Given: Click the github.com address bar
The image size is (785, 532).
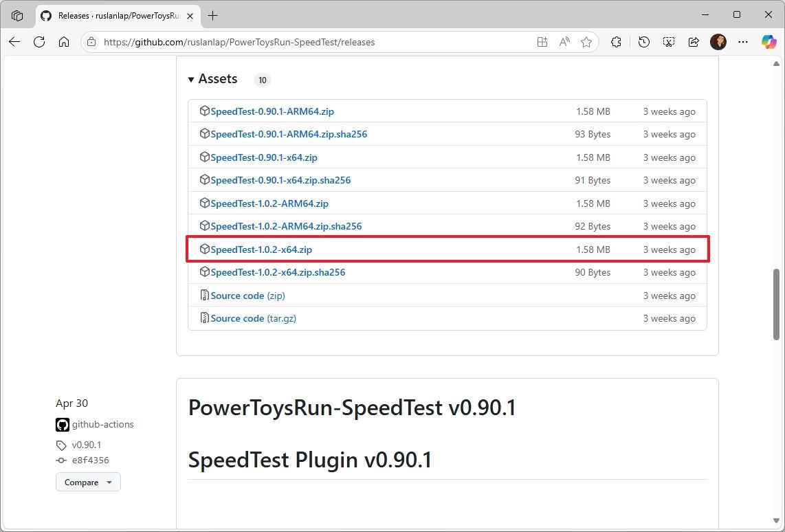Looking at the screenshot, I should click(309, 42).
